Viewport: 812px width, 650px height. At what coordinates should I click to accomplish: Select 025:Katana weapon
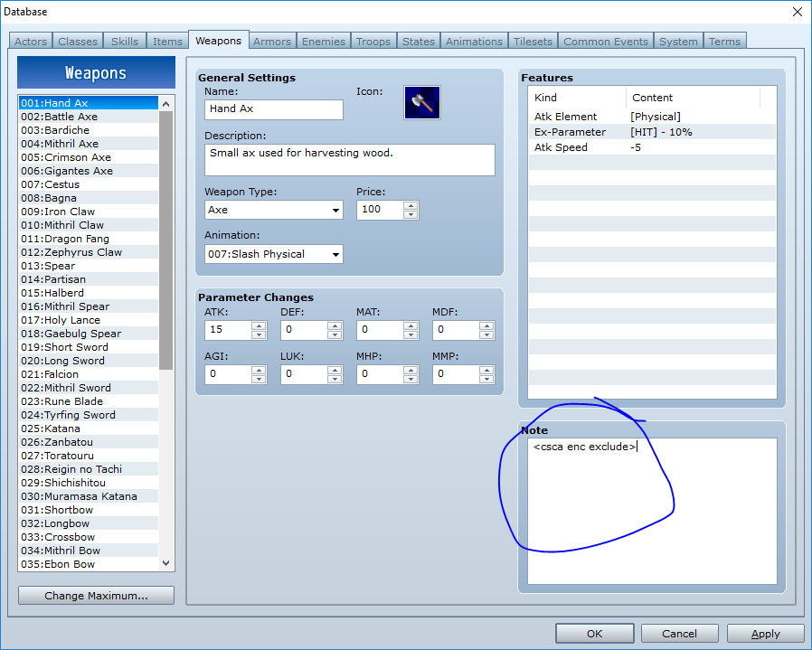coord(88,429)
